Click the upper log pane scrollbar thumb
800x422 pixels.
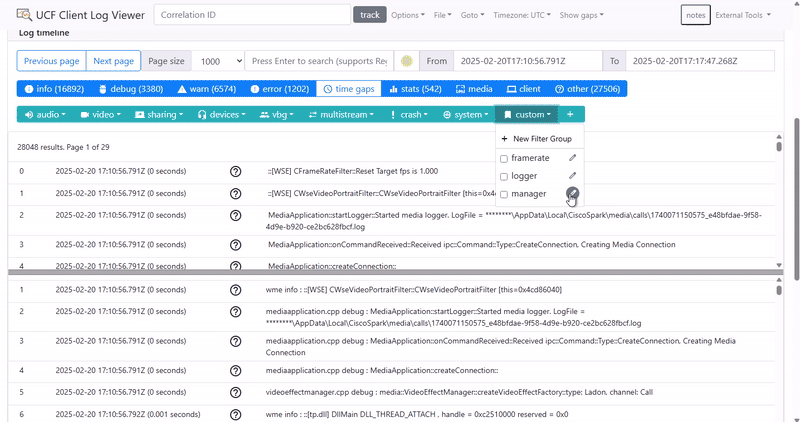[x=779, y=146]
